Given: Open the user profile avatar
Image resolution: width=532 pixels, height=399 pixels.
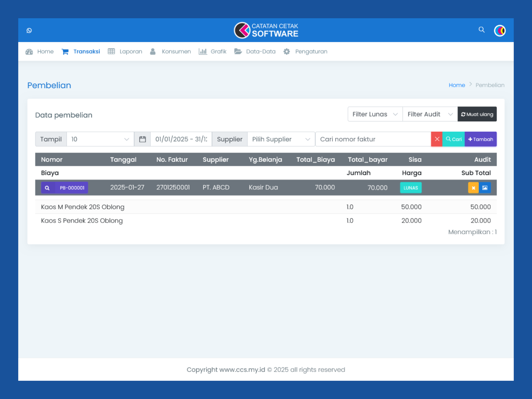Looking at the screenshot, I should tap(500, 31).
